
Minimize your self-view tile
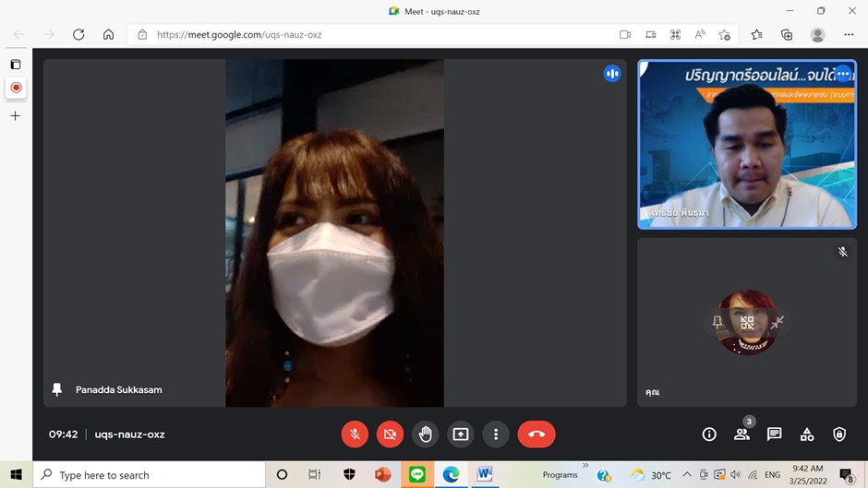coord(778,323)
